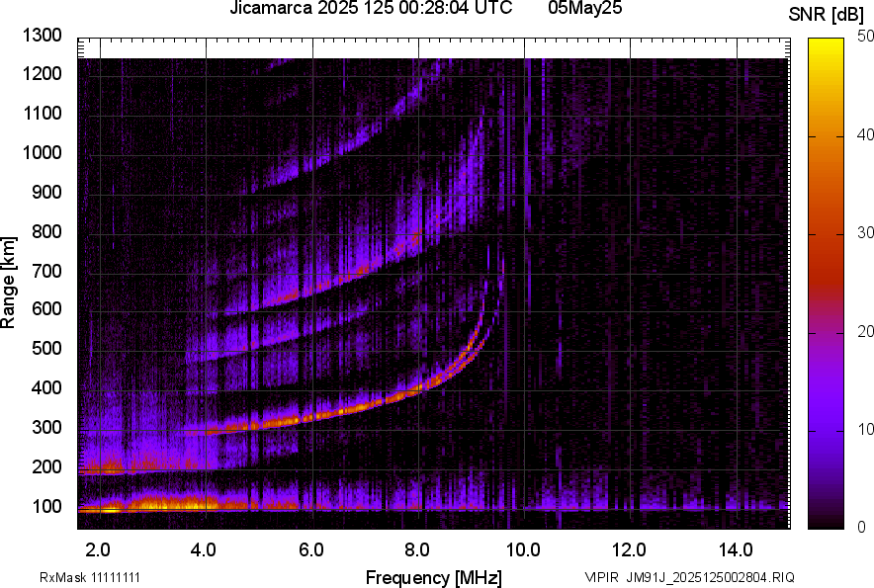Screen dimensions: 874x588
Task: Click the date label '05May25'
Action: pyautogui.click(x=584, y=7)
